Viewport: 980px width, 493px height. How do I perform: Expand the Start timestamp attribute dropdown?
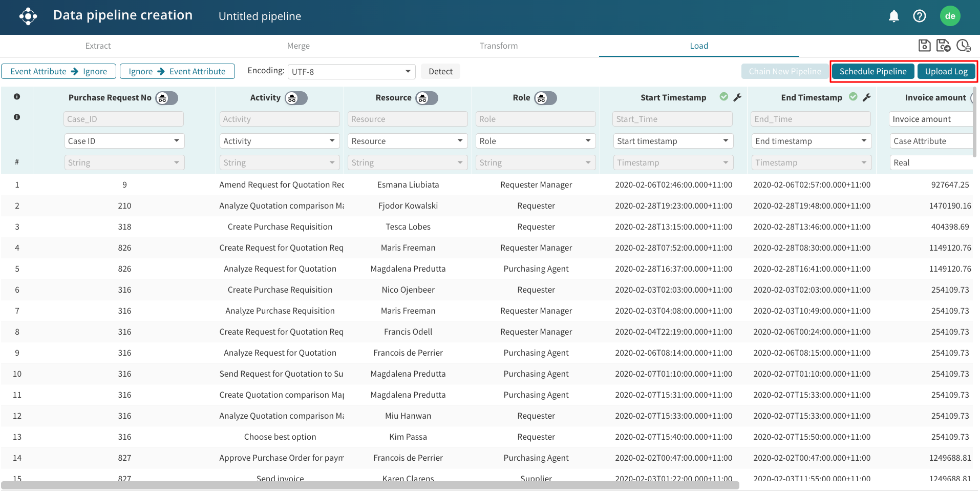[673, 141]
